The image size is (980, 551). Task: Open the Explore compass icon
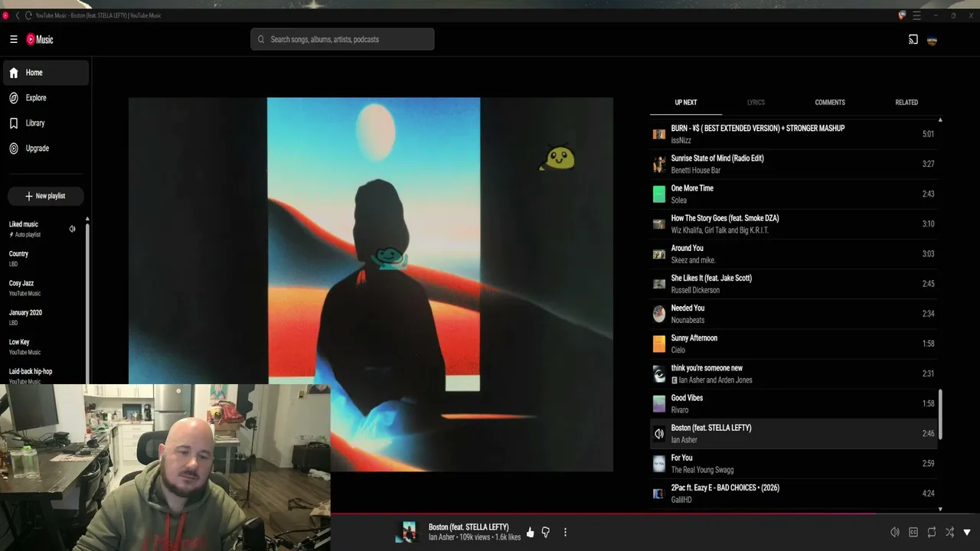14,98
